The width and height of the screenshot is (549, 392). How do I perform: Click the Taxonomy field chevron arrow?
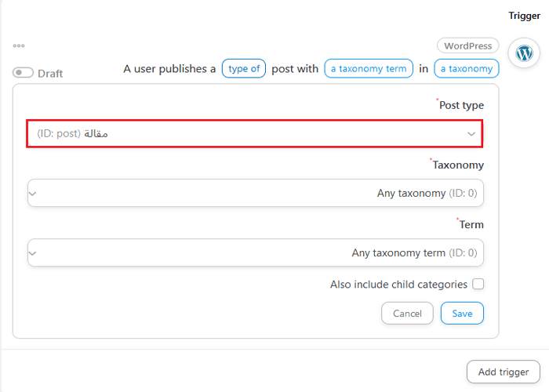click(32, 194)
